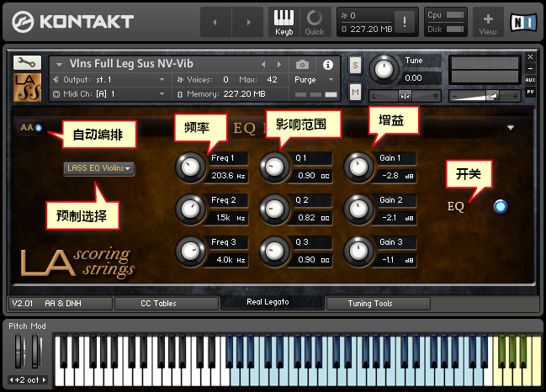Mute the instrument with M button
The height and width of the screenshot is (392, 546).
coord(355,93)
